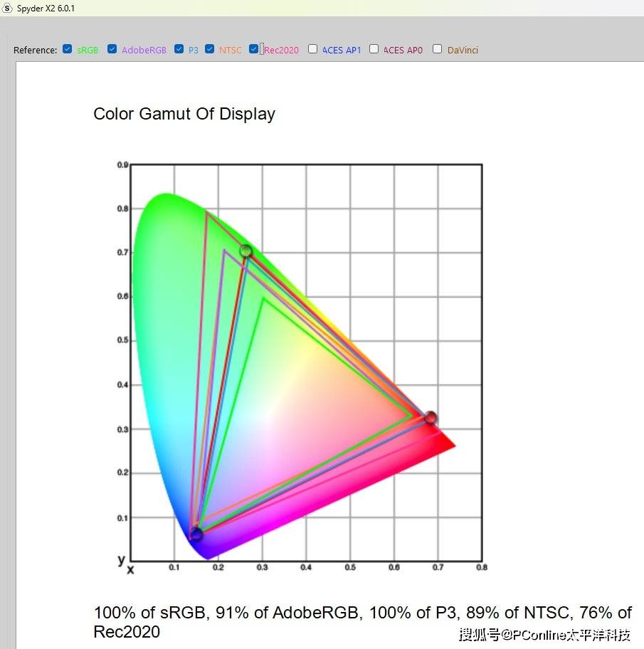644x649 pixels.
Task: Disable the AdobeRGB reference overlay checkbox
Action: 112,49
